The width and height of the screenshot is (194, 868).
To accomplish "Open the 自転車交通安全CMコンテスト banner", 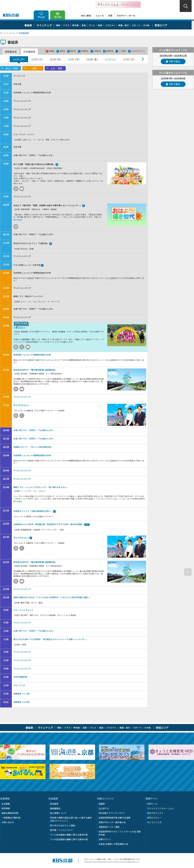I will point(122,752).
